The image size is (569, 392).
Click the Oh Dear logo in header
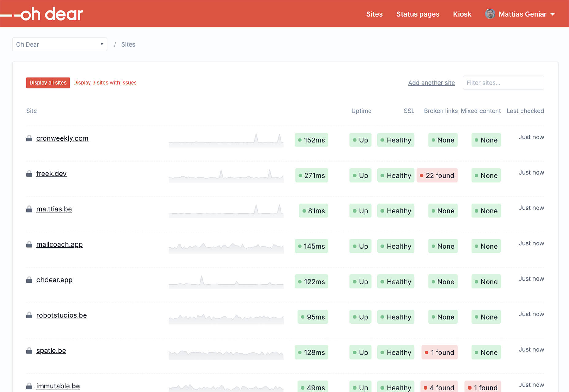coord(42,14)
